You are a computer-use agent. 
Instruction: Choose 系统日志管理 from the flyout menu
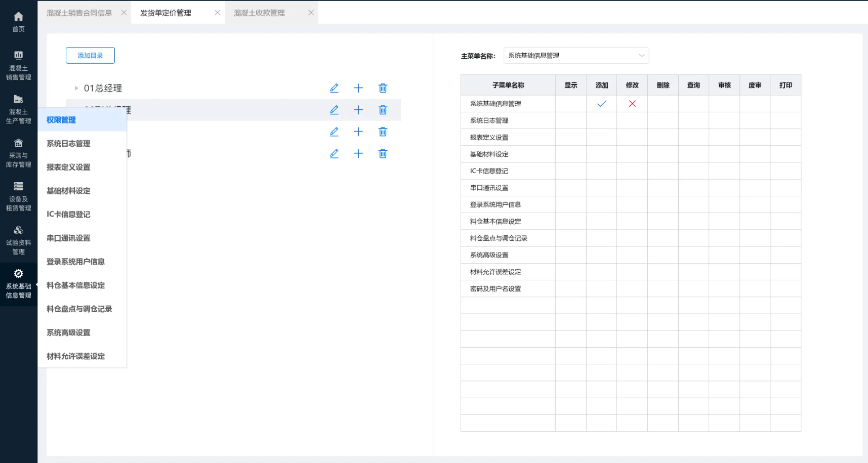coord(68,144)
